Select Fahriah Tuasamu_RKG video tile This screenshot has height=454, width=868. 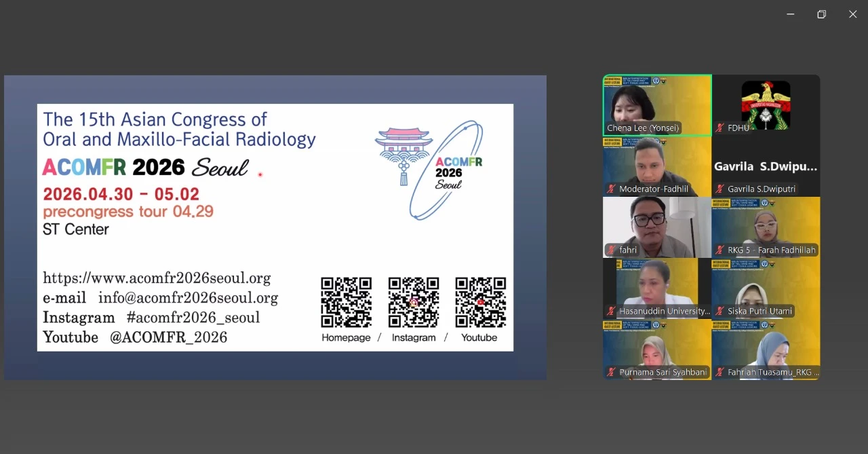766,349
